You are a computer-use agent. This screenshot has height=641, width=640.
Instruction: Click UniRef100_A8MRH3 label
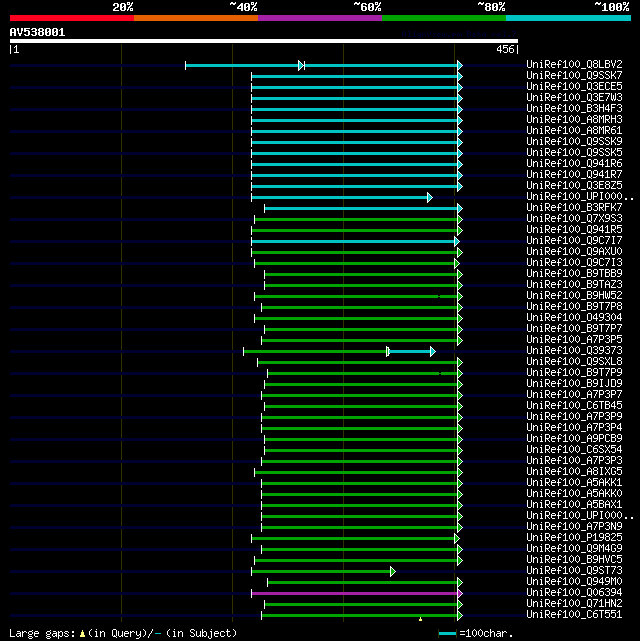tap(574, 120)
